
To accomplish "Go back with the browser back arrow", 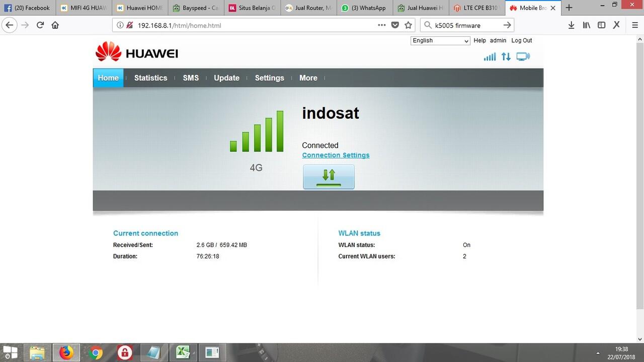I will point(9,25).
